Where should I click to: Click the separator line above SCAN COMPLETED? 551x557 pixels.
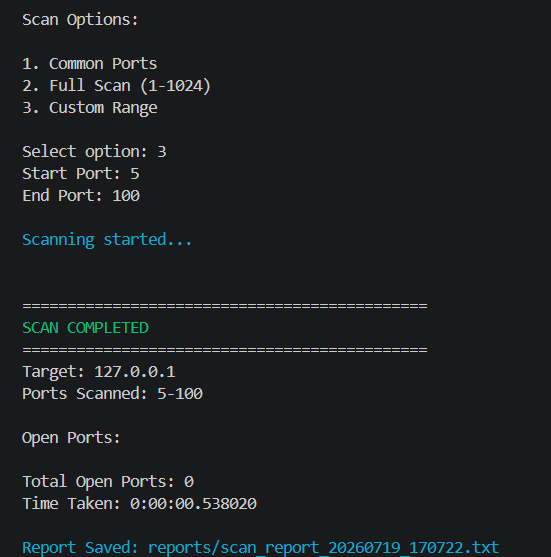click(225, 305)
